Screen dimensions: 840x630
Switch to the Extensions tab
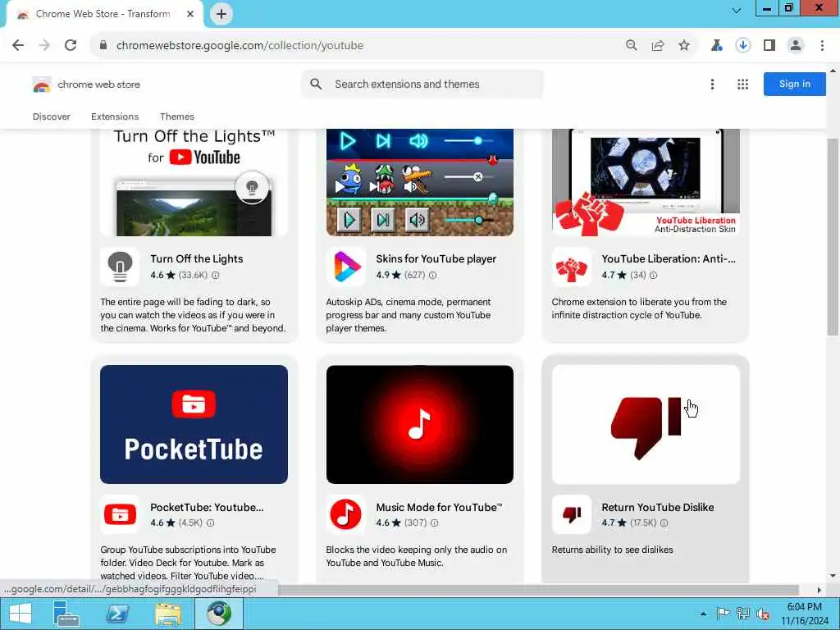(115, 116)
